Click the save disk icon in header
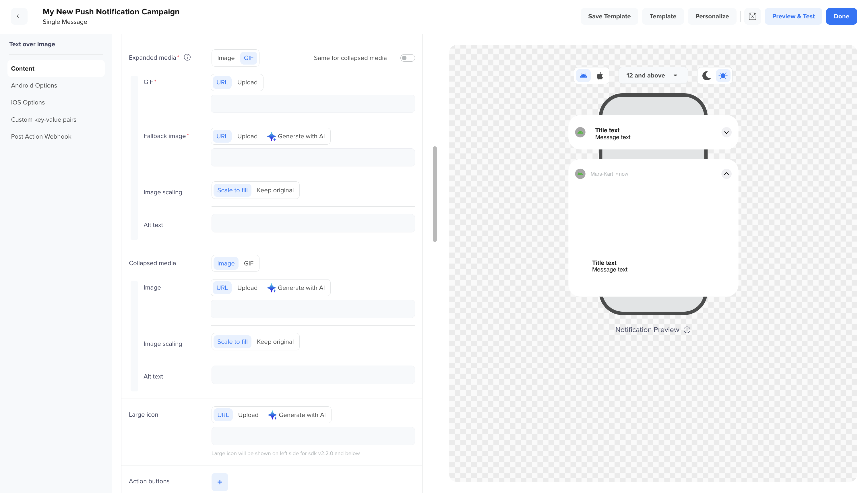868x493 pixels. (752, 16)
